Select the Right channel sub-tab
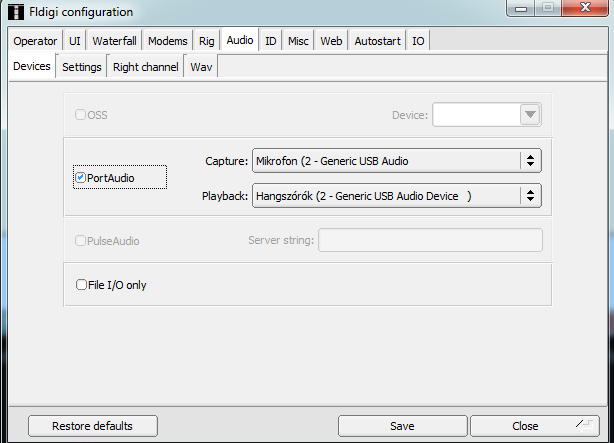The height and width of the screenshot is (443, 614). pyautogui.click(x=146, y=67)
